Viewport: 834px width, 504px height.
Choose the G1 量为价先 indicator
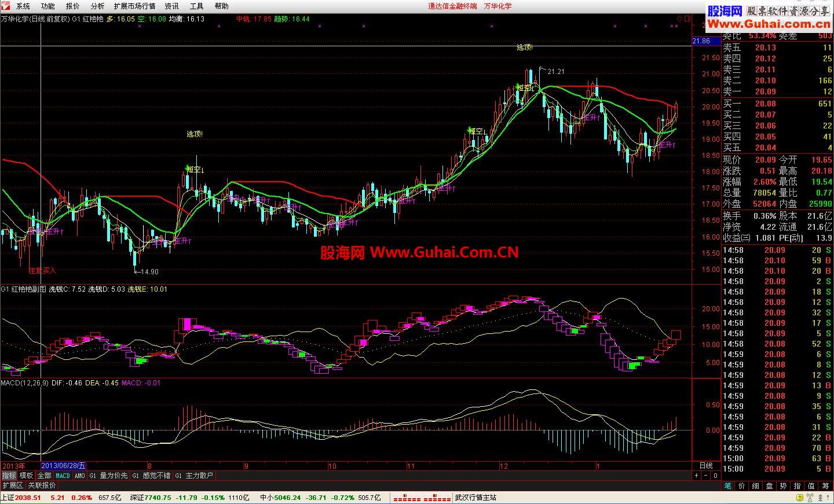pyautogui.click(x=108, y=476)
